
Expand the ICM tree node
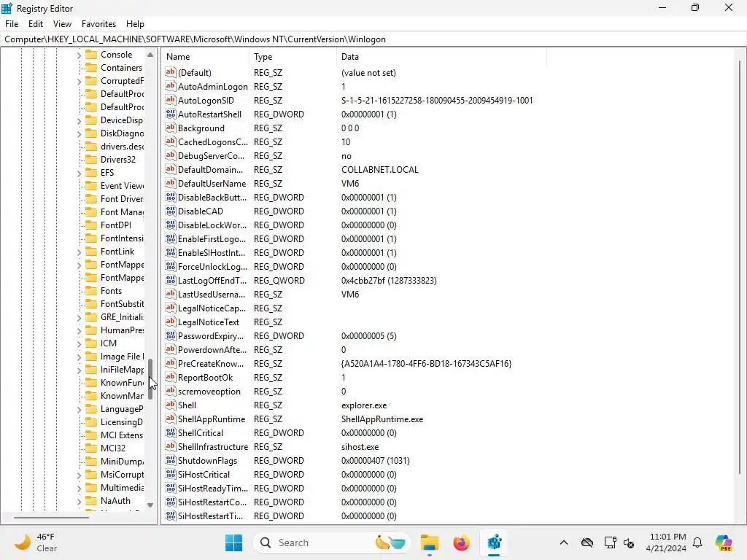click(x=79, y=344)
